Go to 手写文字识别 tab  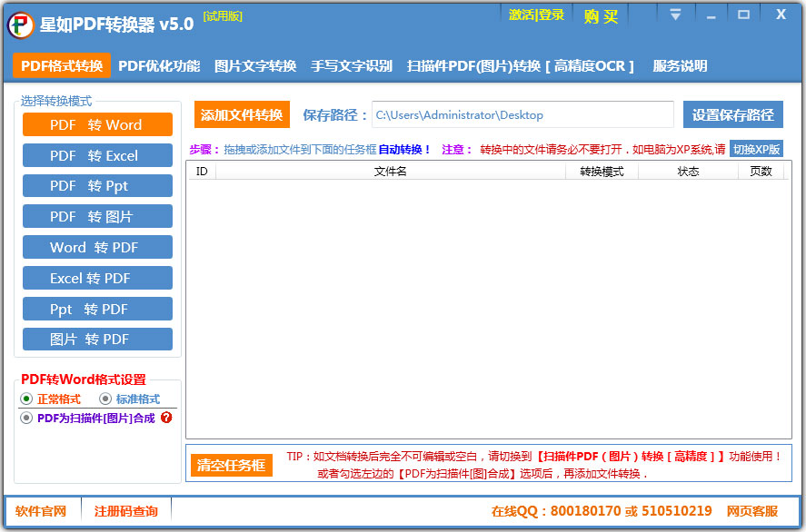352,65
